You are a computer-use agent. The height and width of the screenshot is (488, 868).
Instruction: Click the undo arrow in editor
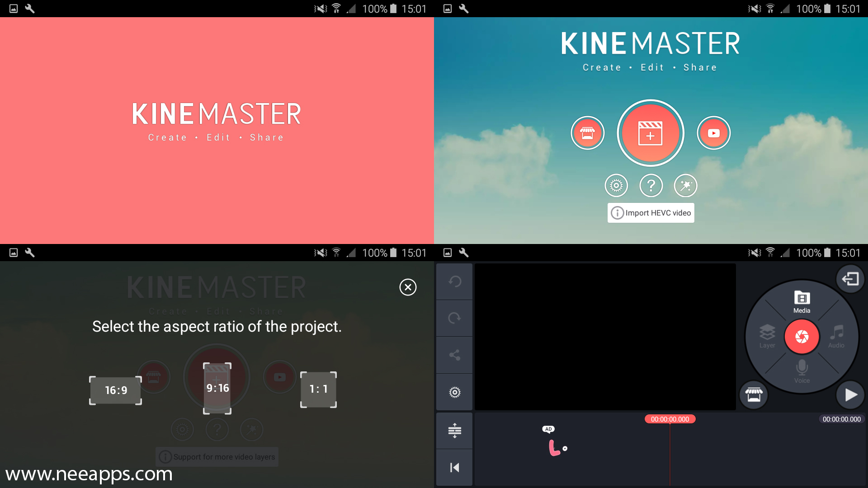pos(454,282)
